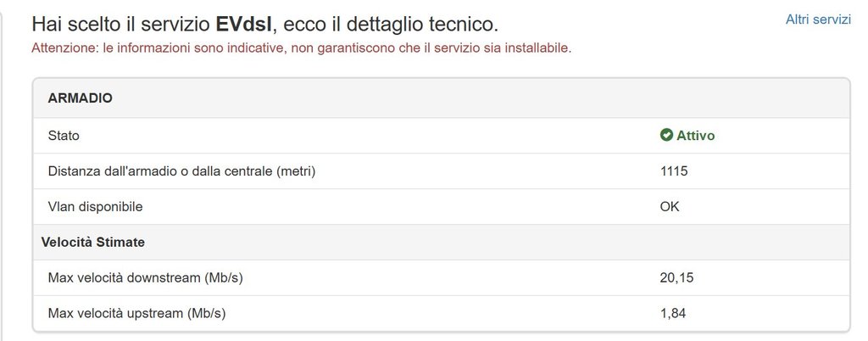Click the ARMADIO panel header

pyautogui.click(x=441, y=98)
